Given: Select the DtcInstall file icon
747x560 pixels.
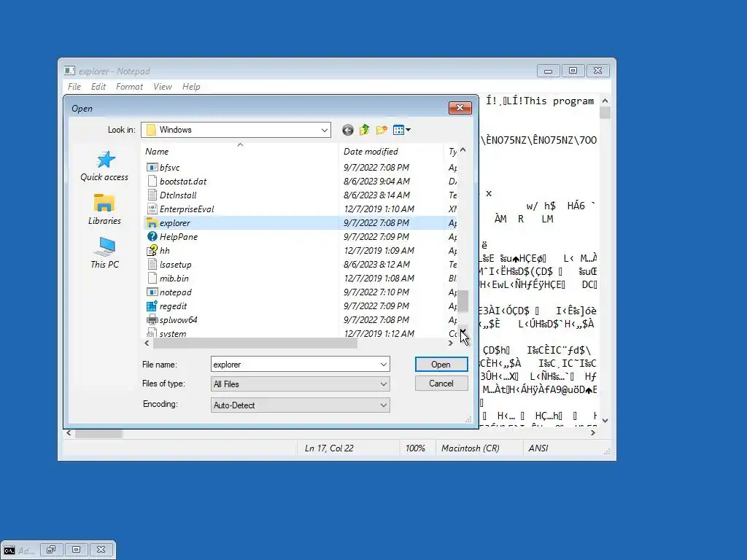Looking at the screenshot, I should (152, 195).
